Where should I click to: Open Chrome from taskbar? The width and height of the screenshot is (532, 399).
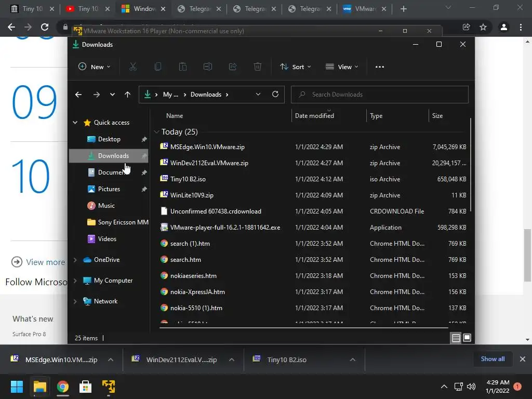pos(63,387)
